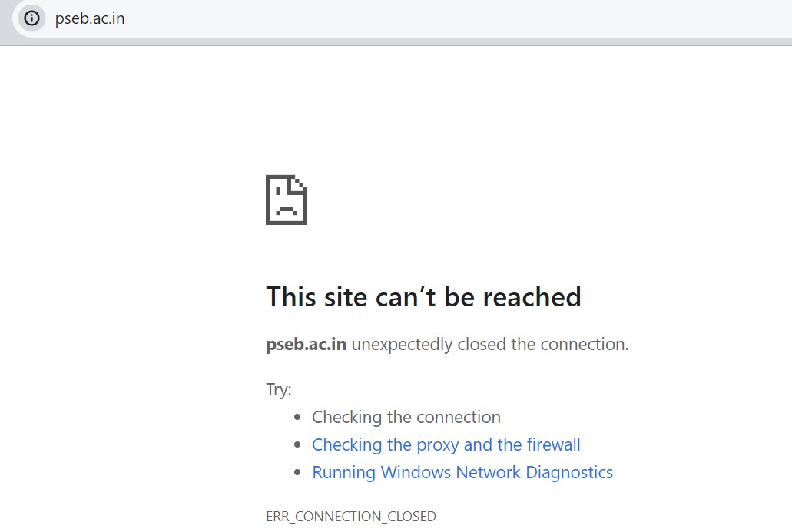
Task: Click the bold pseb.ac.in domain text
Action: tap(306, 344)
